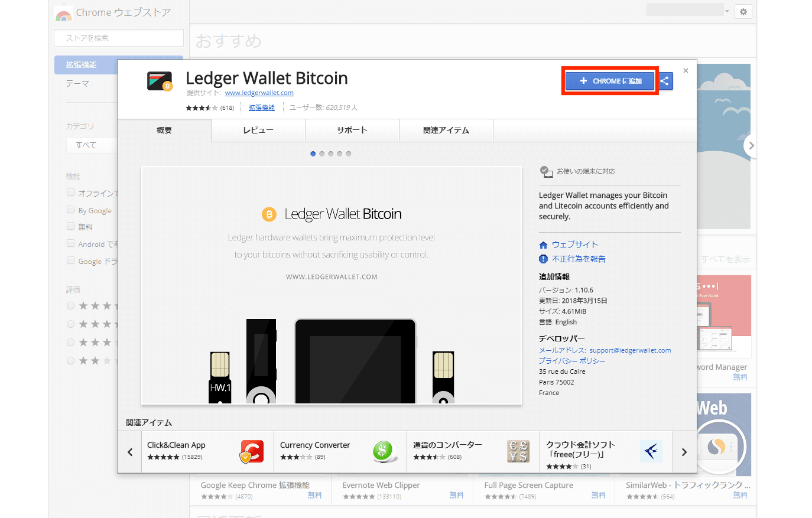Image resolution: width=812 pixels, height=518 pixels.
Task: Click the report abuse exclamation icon
Action: tap(543, 259)
